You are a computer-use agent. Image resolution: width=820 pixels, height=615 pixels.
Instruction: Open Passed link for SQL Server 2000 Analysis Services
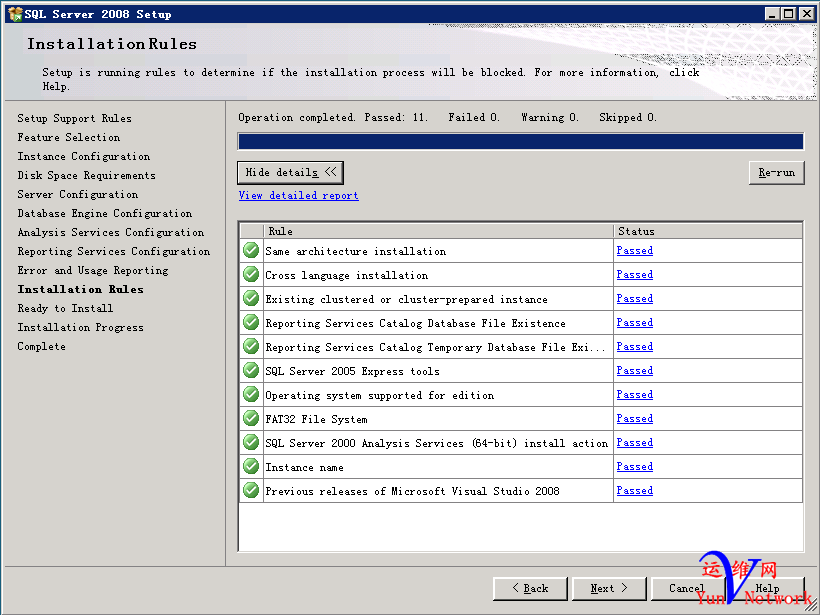635,443
